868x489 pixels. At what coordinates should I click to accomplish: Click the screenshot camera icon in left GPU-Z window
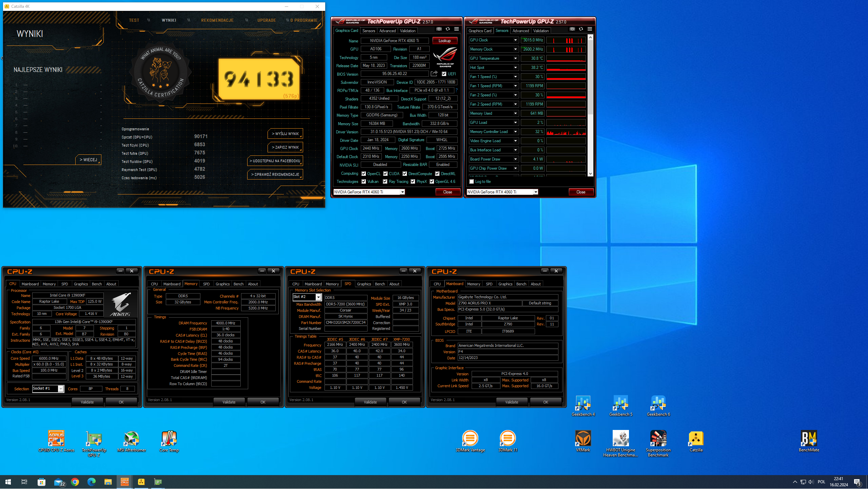[439, 29]
